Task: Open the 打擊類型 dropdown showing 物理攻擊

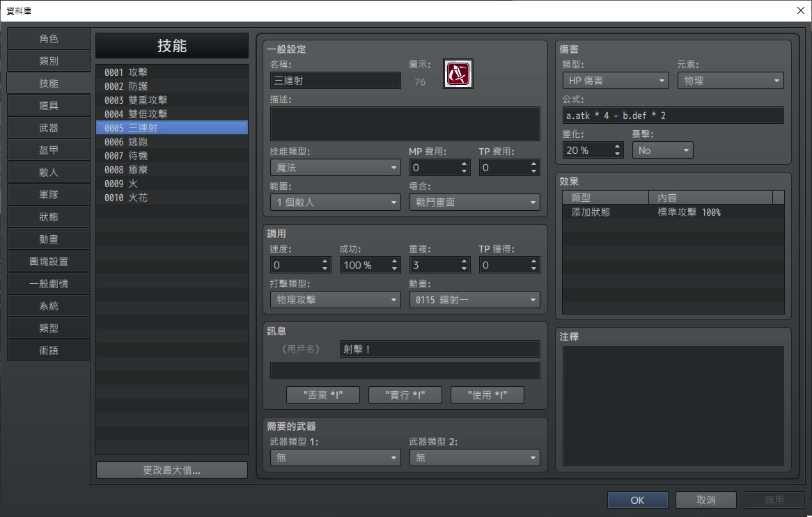Action: coord(336,300)
